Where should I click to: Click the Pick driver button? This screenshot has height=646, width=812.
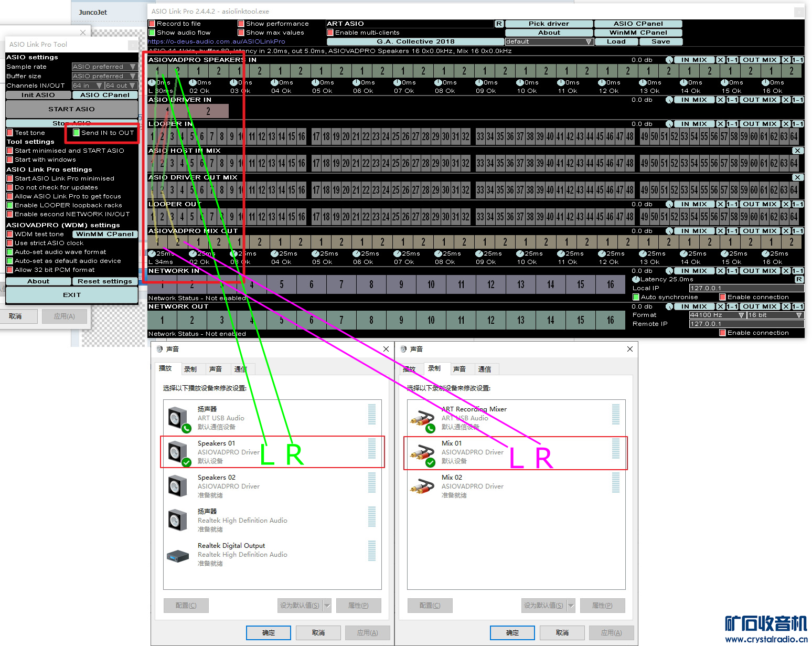[x=549, y=24]
